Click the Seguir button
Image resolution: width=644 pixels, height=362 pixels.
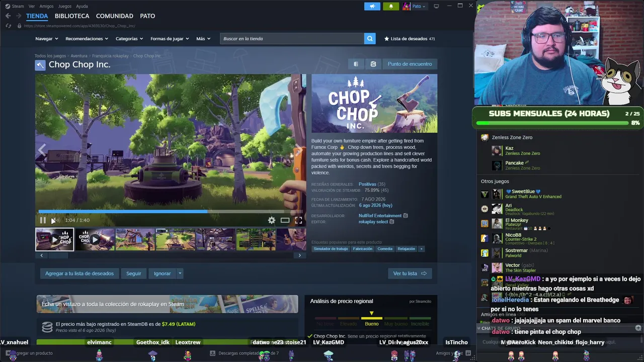[x=134, y=274]
